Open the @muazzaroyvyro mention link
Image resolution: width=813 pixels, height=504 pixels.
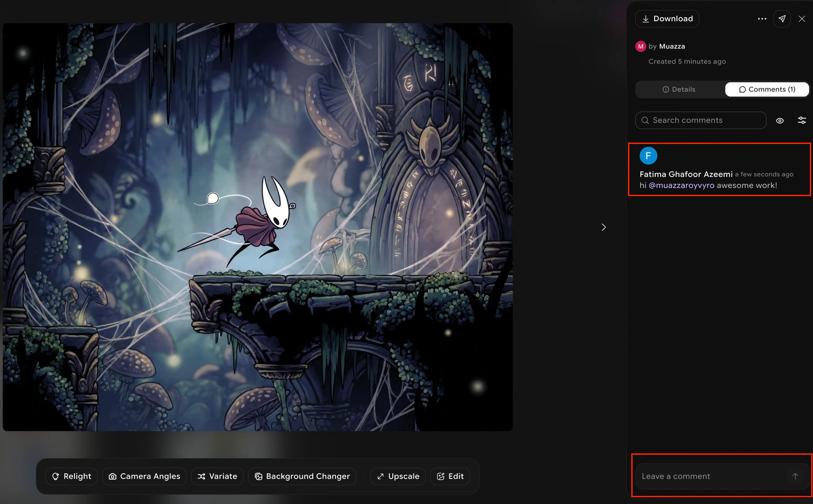(x=682, y=185)
